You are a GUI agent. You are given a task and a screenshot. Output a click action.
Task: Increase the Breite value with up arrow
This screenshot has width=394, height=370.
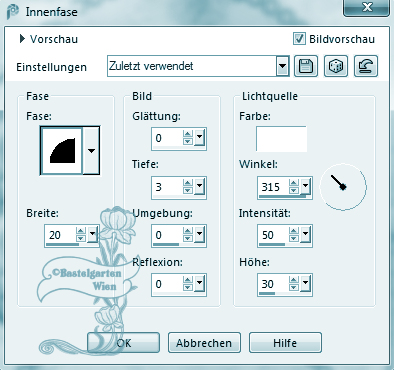coord(81,231)
